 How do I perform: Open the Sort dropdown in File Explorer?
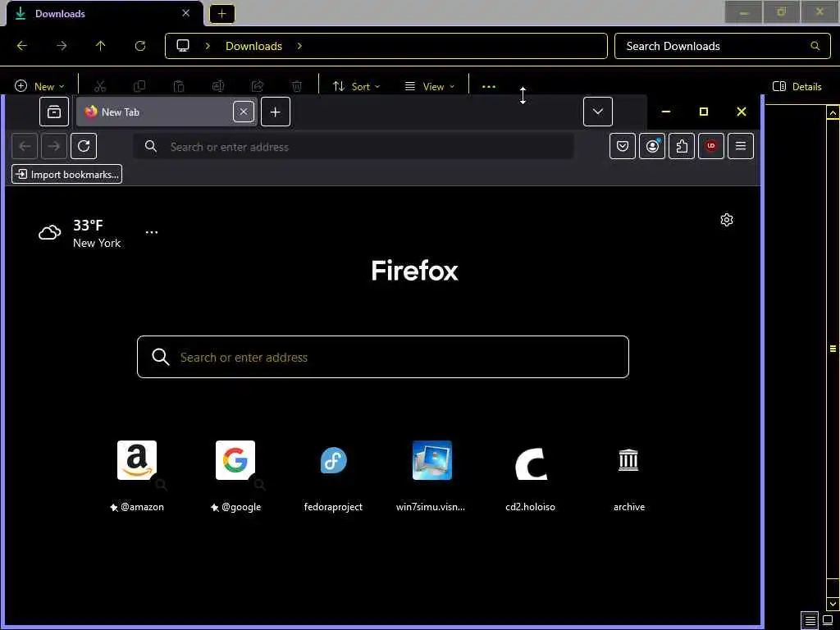[x=356, y=86]
